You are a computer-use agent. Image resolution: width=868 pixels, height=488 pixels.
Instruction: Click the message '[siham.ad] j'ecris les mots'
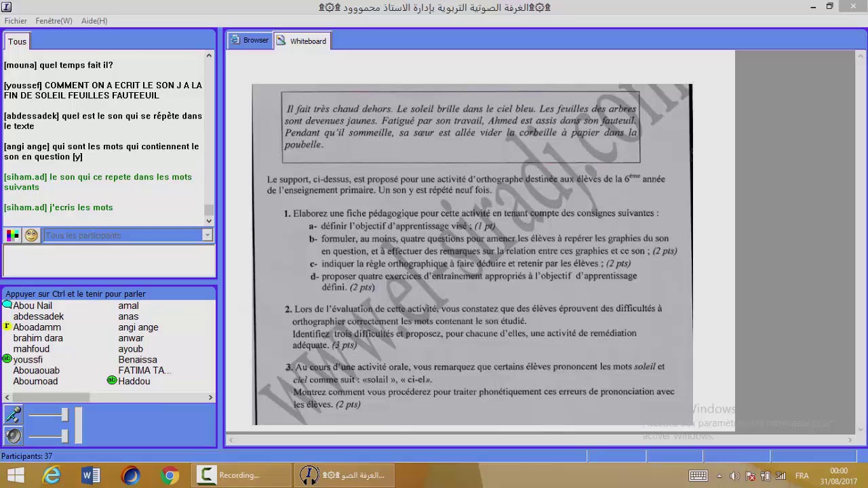pyautogui.click(x=58, y=207)
